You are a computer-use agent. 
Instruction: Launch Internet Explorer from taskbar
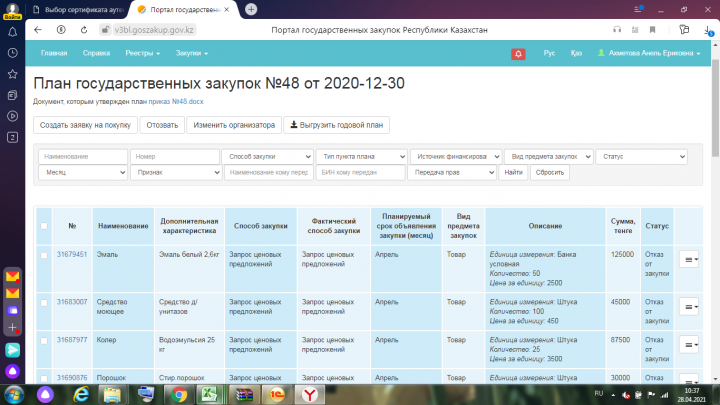point(81,394)
